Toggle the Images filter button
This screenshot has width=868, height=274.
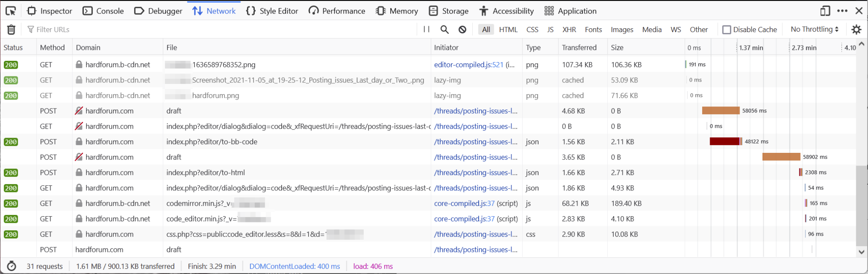click(621, 30)
